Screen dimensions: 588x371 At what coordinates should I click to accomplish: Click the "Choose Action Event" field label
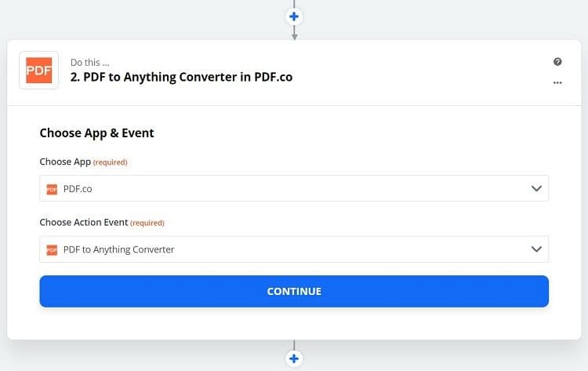pos(84,223)
